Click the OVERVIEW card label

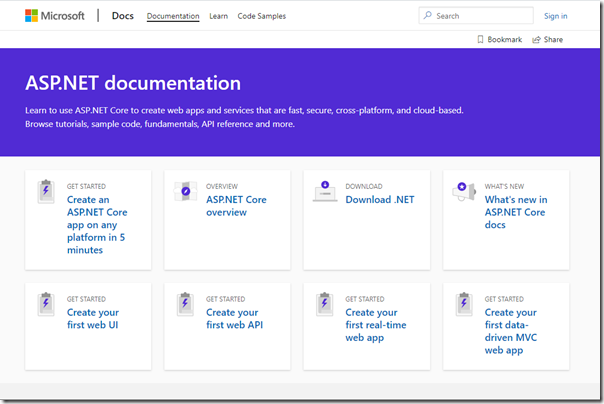click(222, 186)
